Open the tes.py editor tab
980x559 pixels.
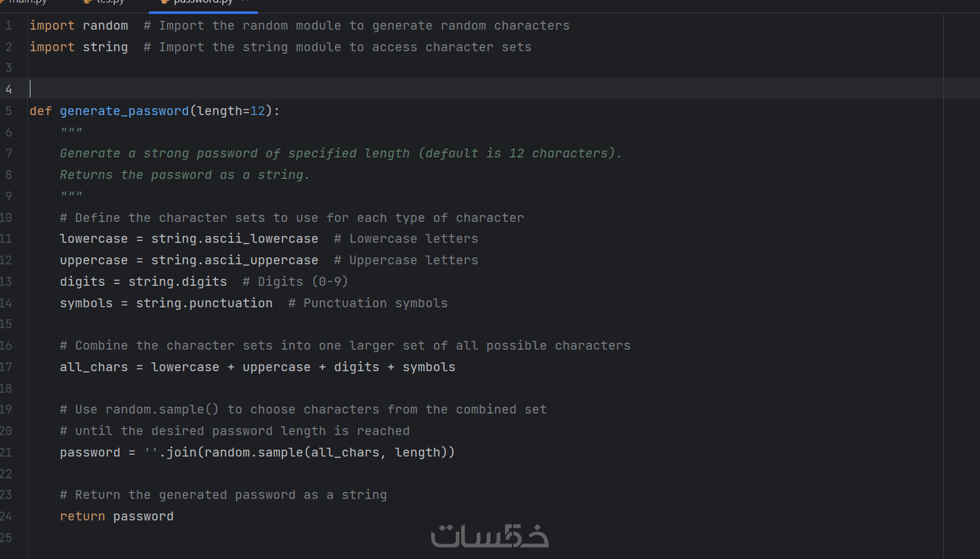click(x=110, y=2)
